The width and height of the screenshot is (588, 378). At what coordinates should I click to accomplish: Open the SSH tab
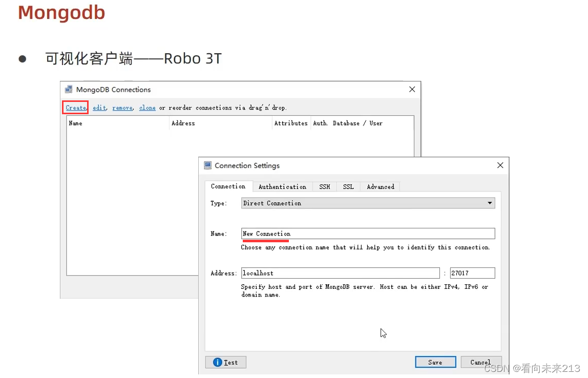click(324, 186)
